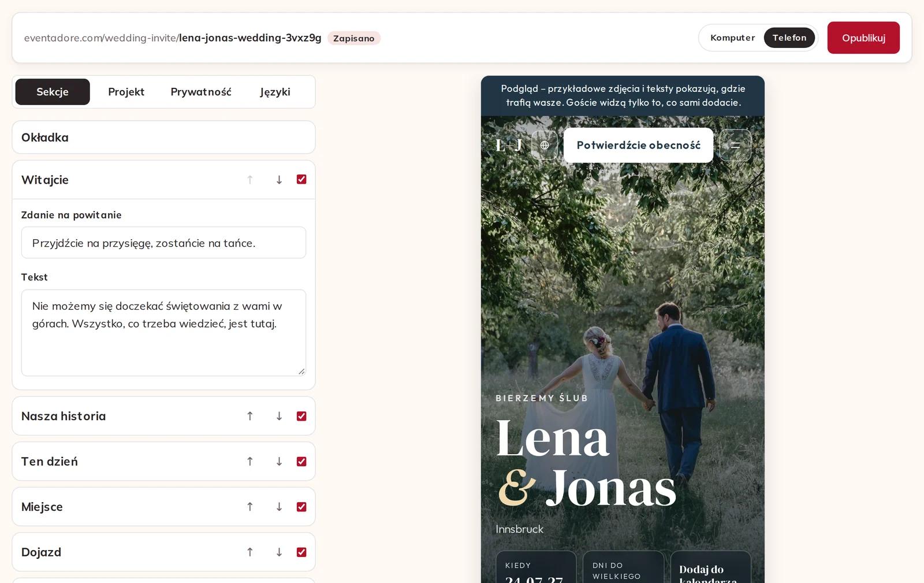Move Ten dzień section down

[279, 461]
